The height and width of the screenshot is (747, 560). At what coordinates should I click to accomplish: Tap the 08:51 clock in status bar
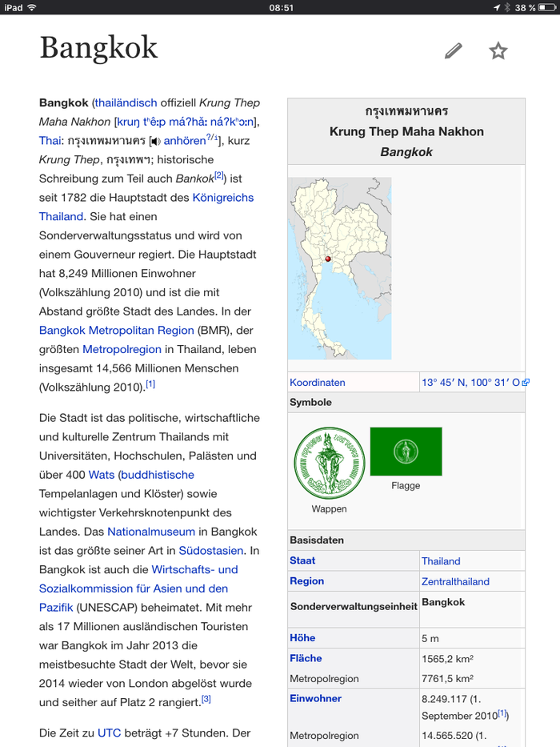(x=281, y=8)
